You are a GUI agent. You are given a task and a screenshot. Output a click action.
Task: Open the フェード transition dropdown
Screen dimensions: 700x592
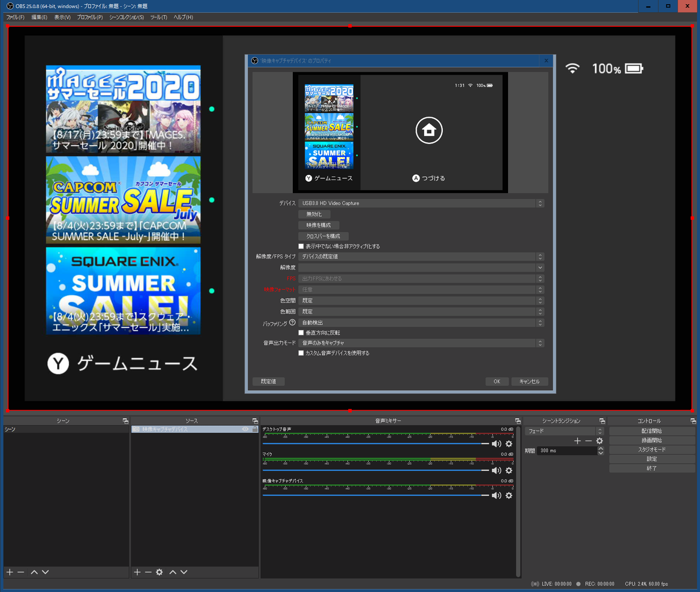pyautogui.click(x=564, y=431)
